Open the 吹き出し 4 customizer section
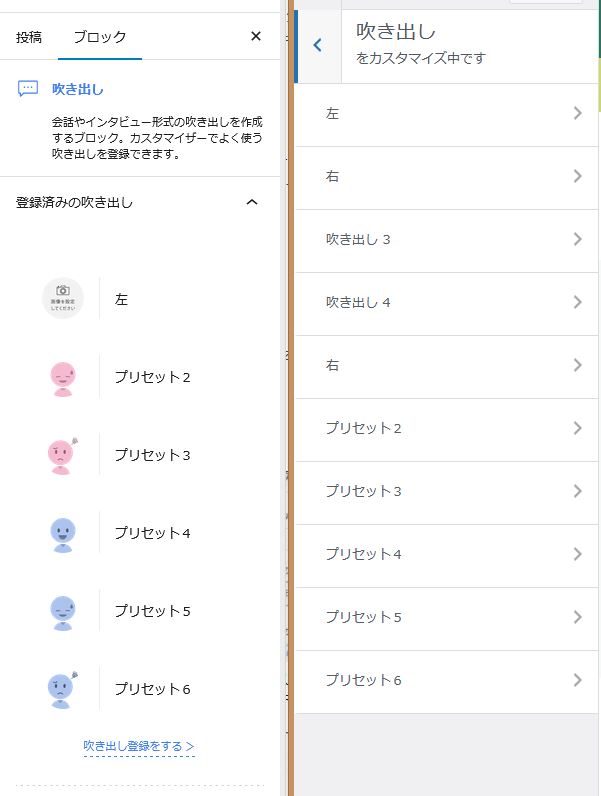The width and height of the screenshot is (601, 796). pos(447,302)
